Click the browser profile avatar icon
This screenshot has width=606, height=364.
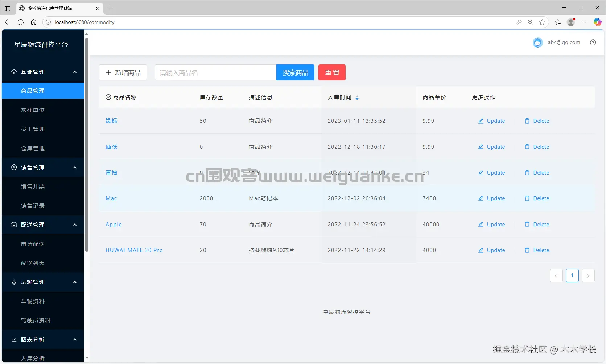(571, 22)
